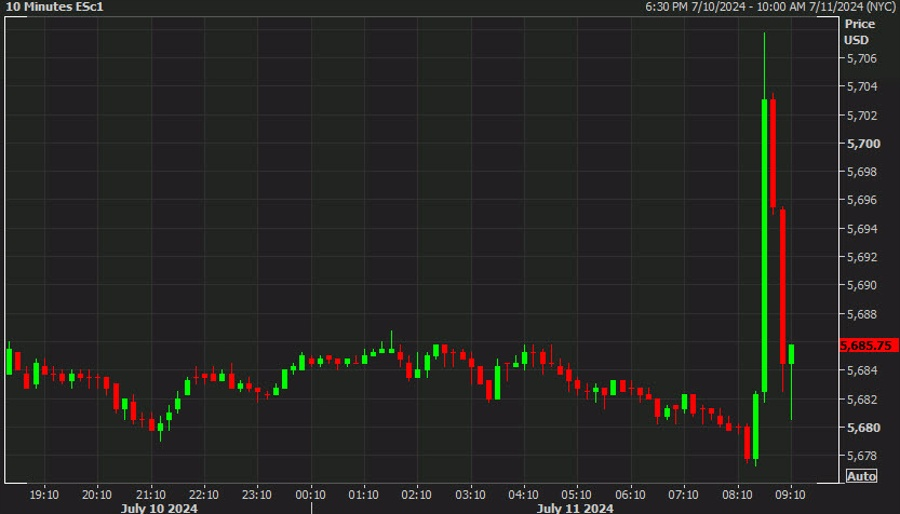Click the 22:10 time axis label
This screenshot has width=900, height=514.
[204, 494]
